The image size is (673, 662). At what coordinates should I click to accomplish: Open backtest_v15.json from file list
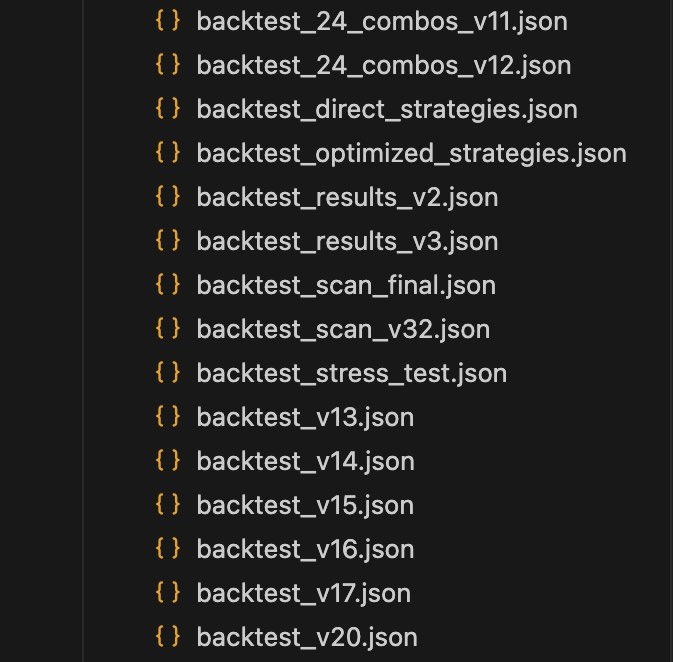point(305,505)
